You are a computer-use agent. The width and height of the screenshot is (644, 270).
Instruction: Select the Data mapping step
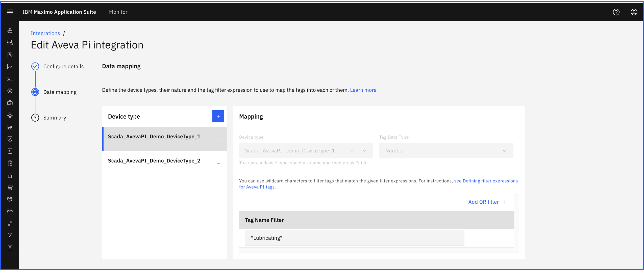coord(54,92)
